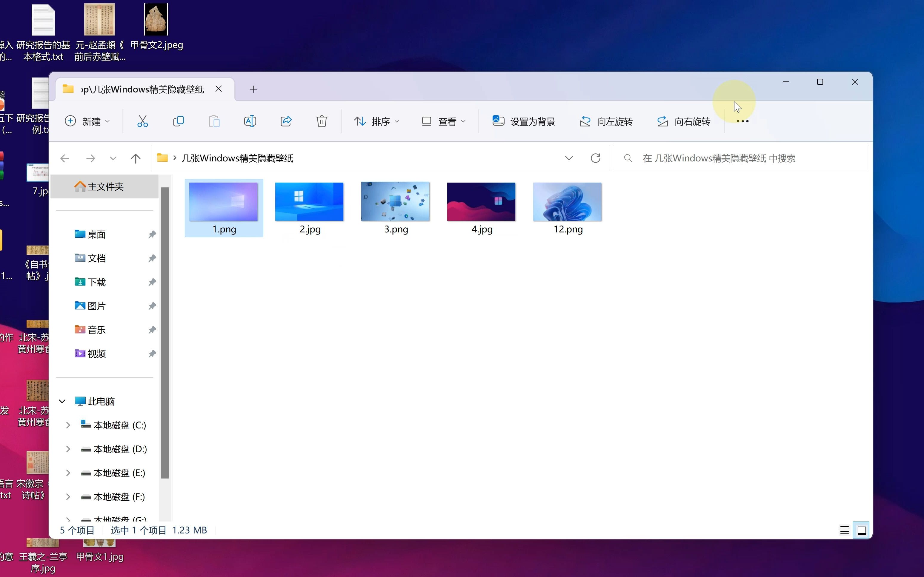Select 甲骨文2.jpeg on the desktop

(x=156, y=27)
